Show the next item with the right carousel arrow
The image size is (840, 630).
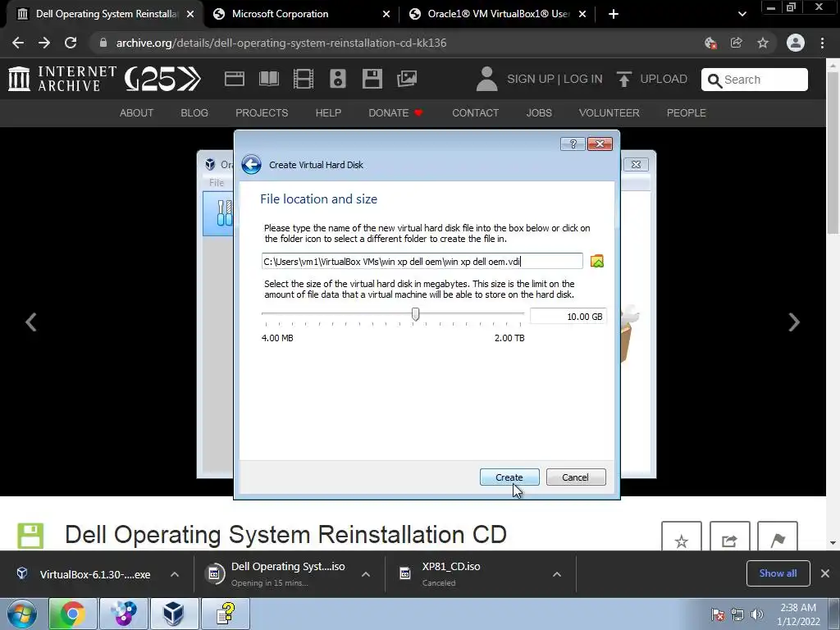(794, 322)
